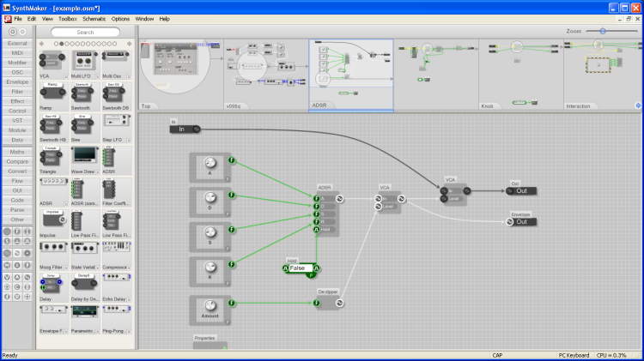Expand the navigator bar right arrow

(638, 105)
